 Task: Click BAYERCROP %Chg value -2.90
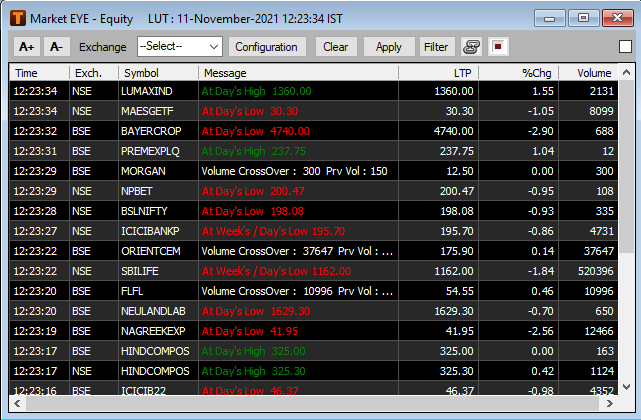[540, 131]
